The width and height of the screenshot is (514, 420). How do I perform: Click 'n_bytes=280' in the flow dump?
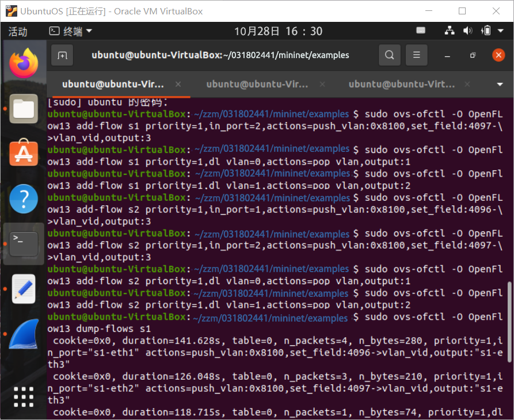click(390, 341)
